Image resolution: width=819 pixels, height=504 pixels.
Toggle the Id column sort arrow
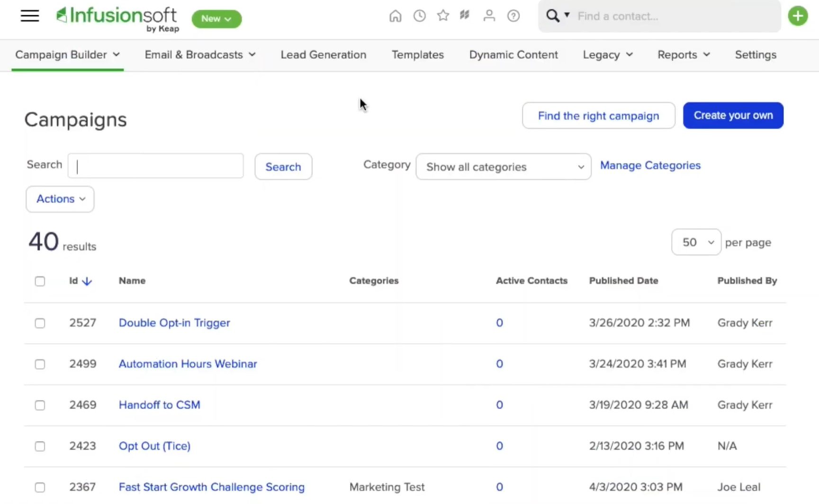tap(87, 281)
